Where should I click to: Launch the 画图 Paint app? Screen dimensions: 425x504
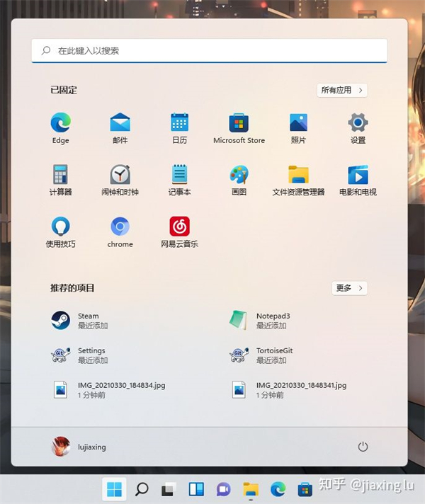click(239, 180)
